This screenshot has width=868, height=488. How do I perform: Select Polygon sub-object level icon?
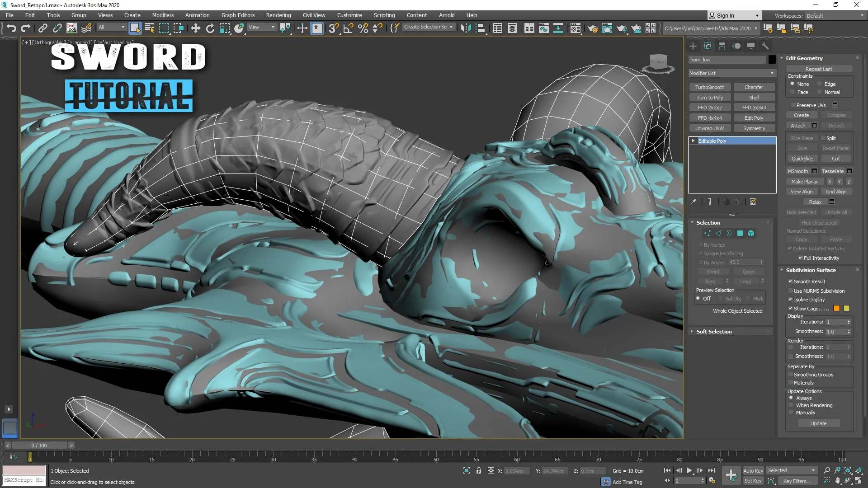pos(740,234)
